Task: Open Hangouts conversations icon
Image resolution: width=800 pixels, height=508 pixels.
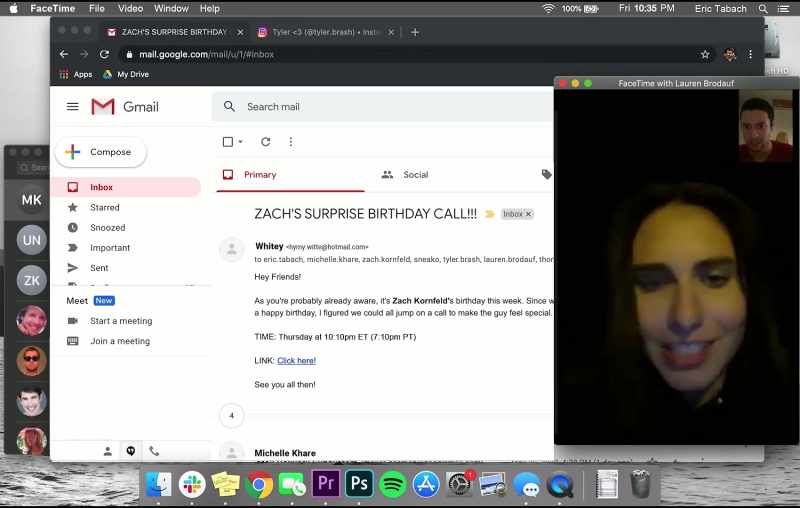Action: 131,451
